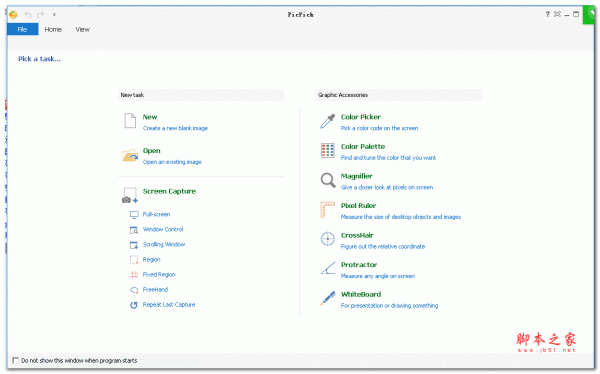Click the Color Palette grid icon
600x374 pixels.
click(328, 150)
